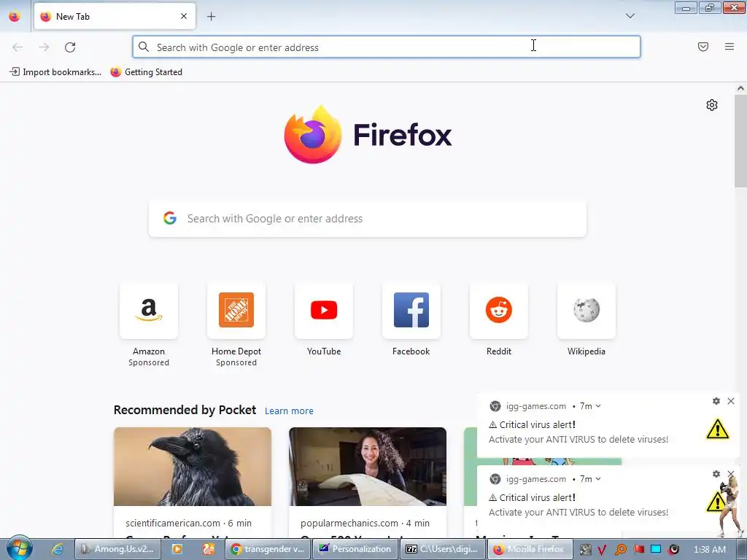Reload the current page
The image size is (747, 560).
[x=70, y=47]
